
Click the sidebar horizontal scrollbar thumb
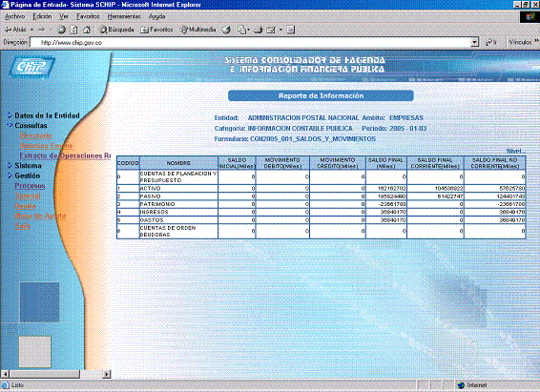(x=45, y=374)
